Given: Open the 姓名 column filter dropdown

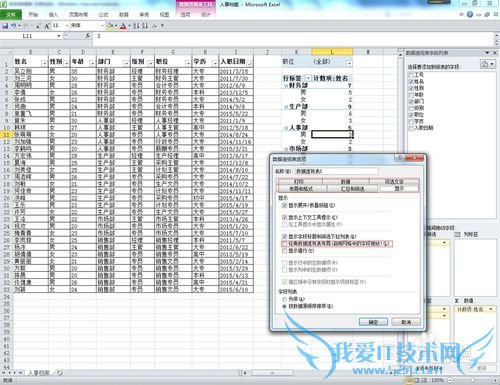Looking at the screenshot, I should [44, 63].
